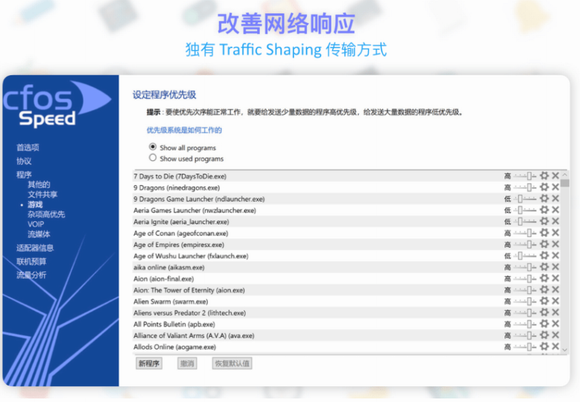Delete 9 Dragons Game Launcher entry
The image size is (580, 402).
pyautogui.click(x=555, y=199)
